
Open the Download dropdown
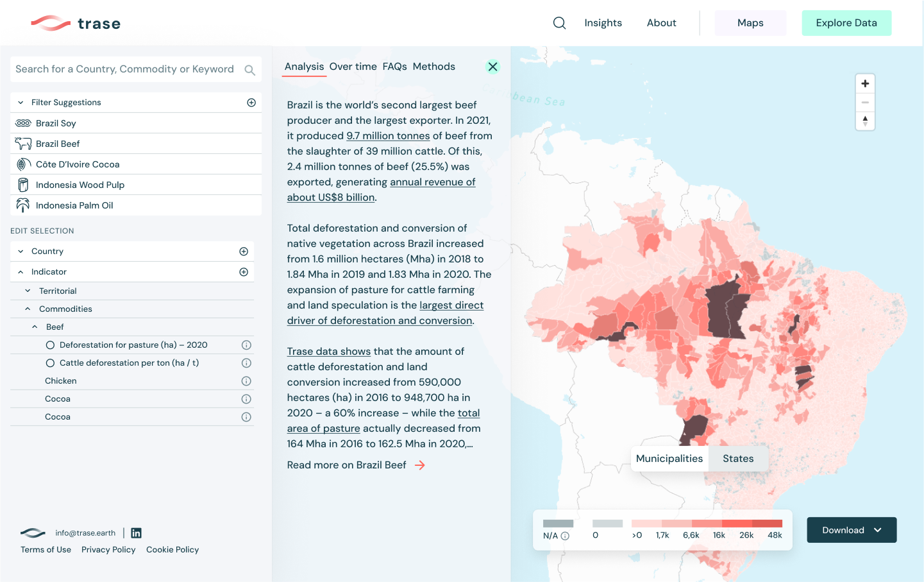[x=852, y=530]
